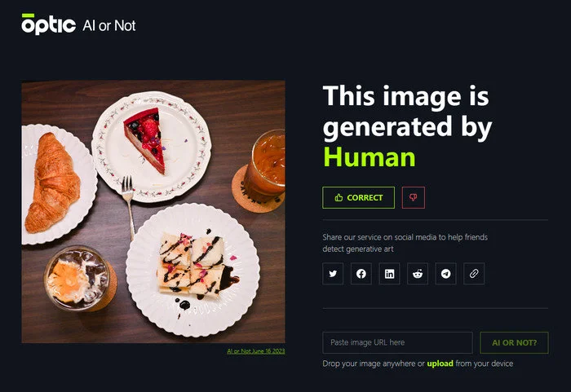Click the AI OR NOT? button
This screenshot has width=571, height=392.
coord(514,342)
